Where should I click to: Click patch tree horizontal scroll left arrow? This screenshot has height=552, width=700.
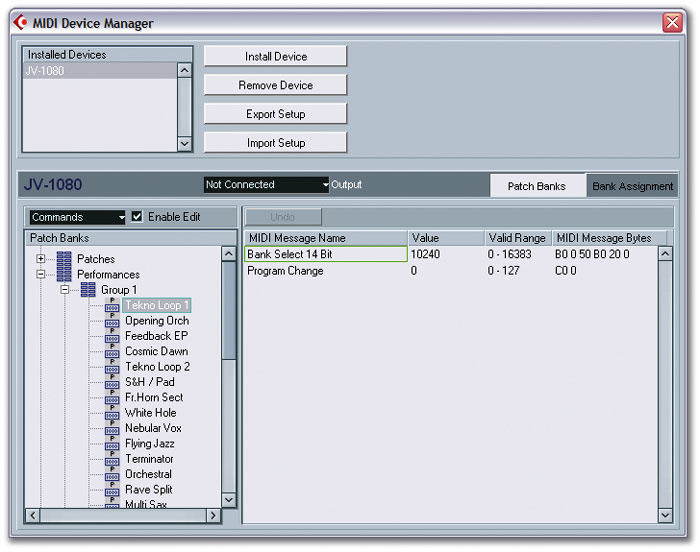[32, 515]
